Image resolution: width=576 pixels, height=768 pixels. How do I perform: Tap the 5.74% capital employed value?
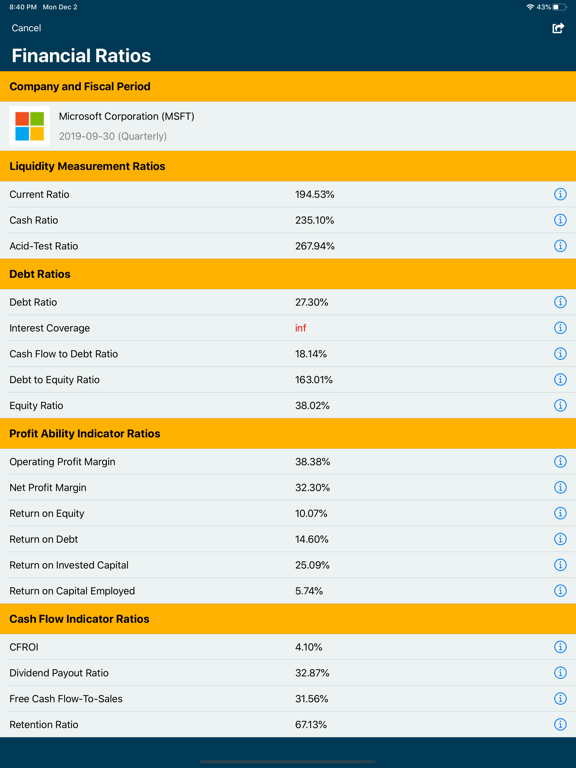309,591
